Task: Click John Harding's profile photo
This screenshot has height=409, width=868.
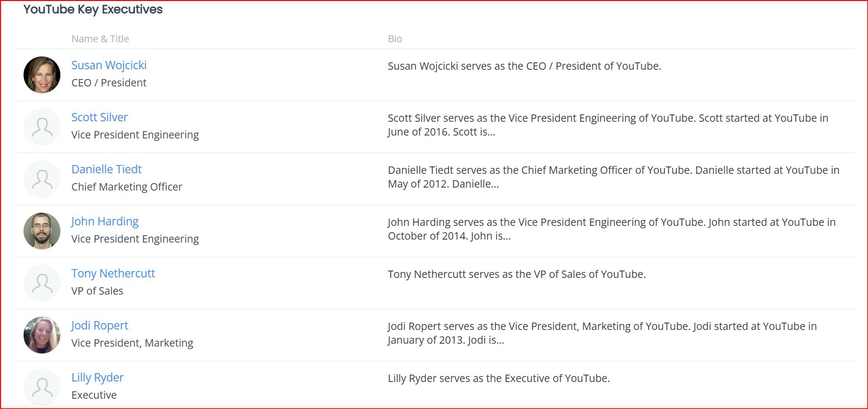Action: tap(42, 231)
